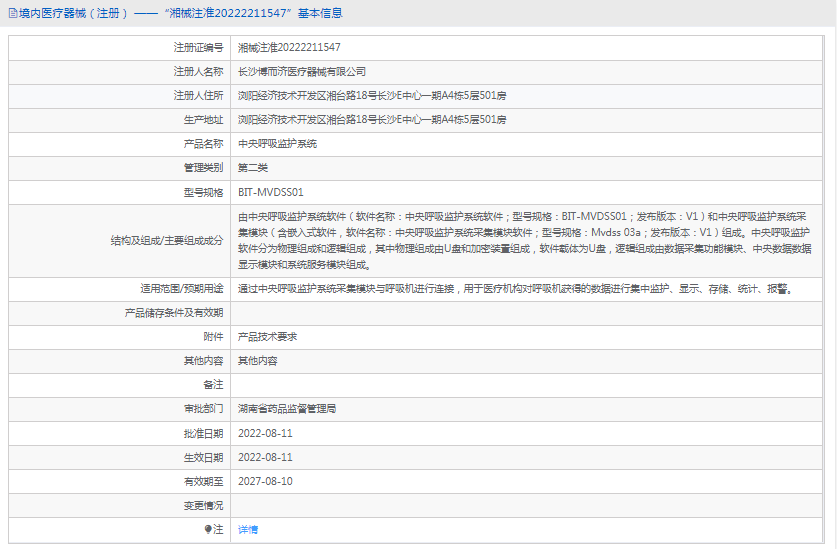The height and width of the screenshot is (549, 837).
Task: Click the 附件 label
Action: (213, 337)
